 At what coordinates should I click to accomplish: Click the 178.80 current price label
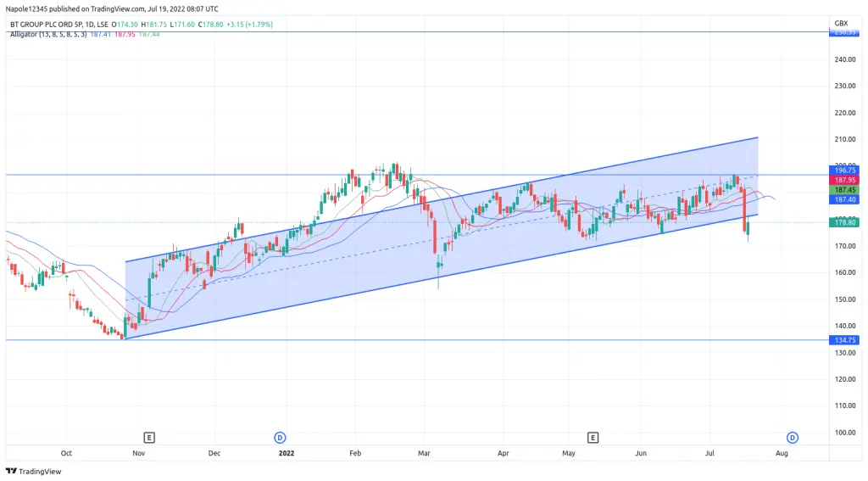[844, 222]
